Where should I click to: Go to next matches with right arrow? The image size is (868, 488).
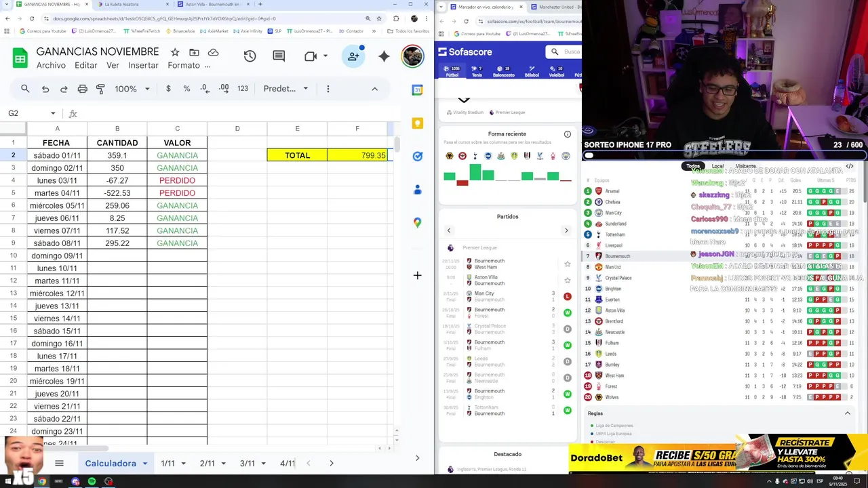[x=566, y=230]
